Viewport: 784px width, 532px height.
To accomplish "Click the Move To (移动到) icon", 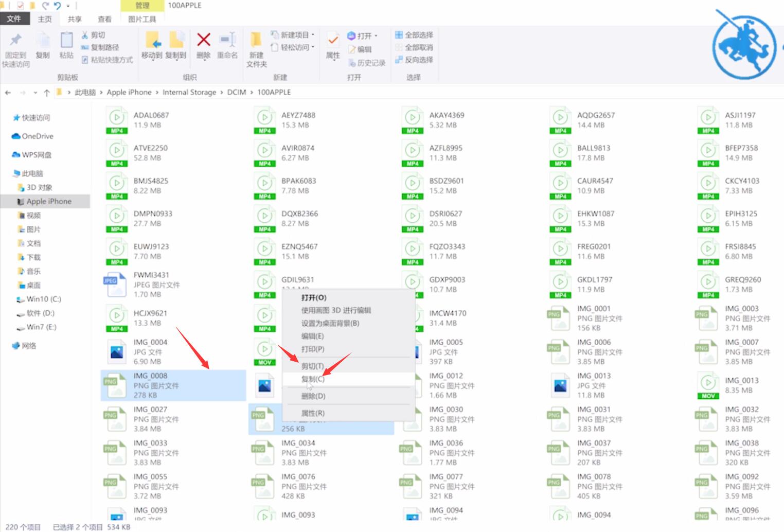I will [152, 40].
